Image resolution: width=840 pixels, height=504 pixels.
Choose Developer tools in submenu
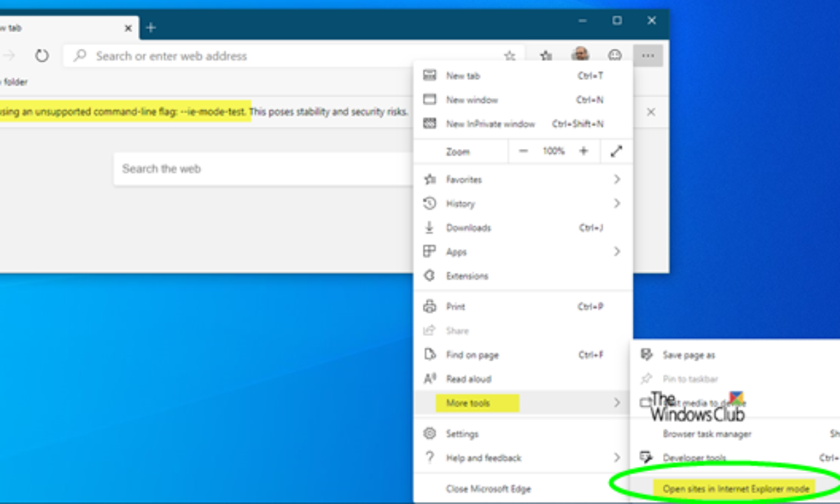pyautogui.click(x=736, y=458)
